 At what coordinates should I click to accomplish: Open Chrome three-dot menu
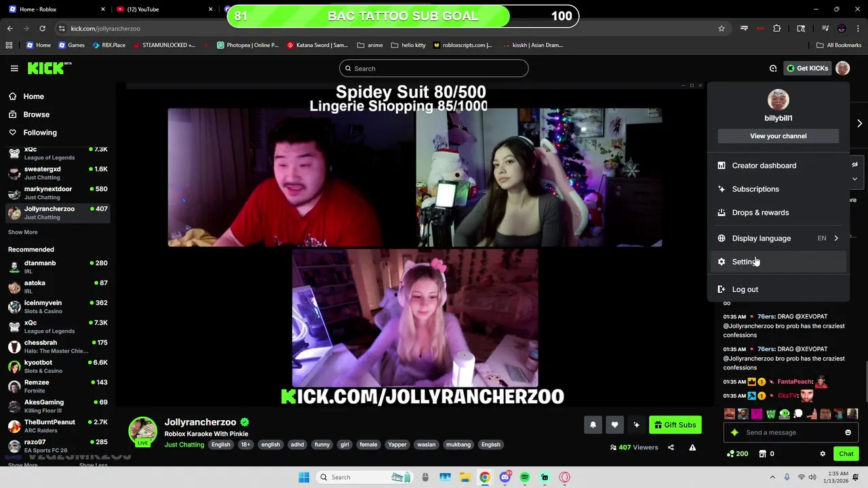pos(859,28)
